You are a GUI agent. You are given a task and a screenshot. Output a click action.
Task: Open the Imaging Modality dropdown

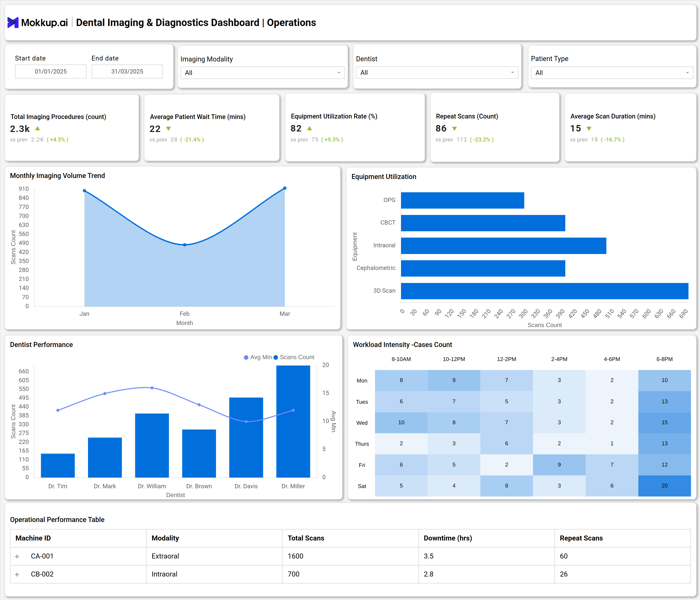click(262, 73)
